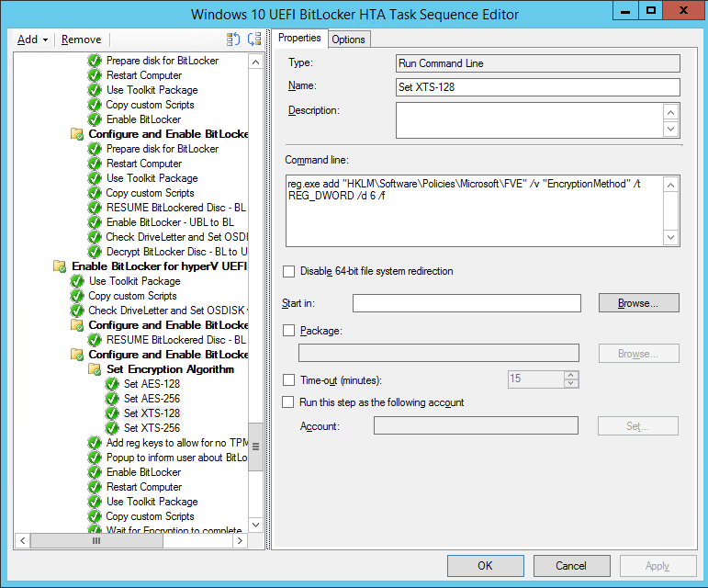
Task: Check Run this step as the following account
Action: click(288, 401)
